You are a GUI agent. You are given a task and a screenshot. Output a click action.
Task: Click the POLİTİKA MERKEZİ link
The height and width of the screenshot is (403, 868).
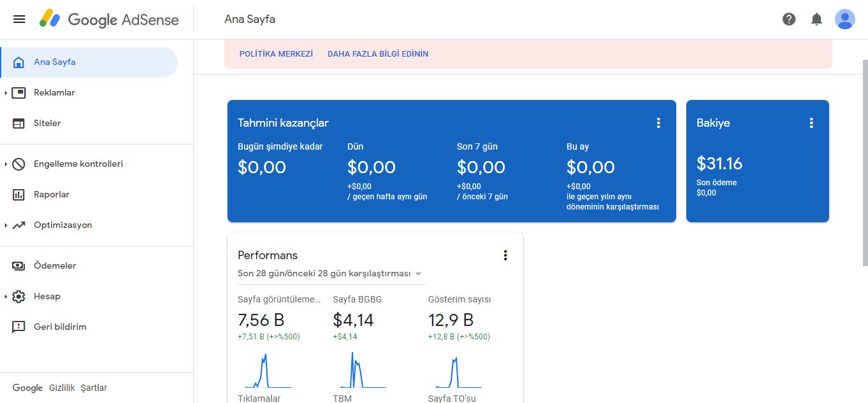pyautogui.click(x=276, y=54)
